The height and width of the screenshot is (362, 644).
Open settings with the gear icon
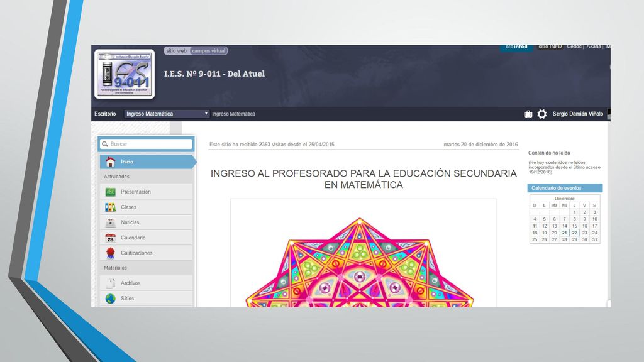point(541,114)
